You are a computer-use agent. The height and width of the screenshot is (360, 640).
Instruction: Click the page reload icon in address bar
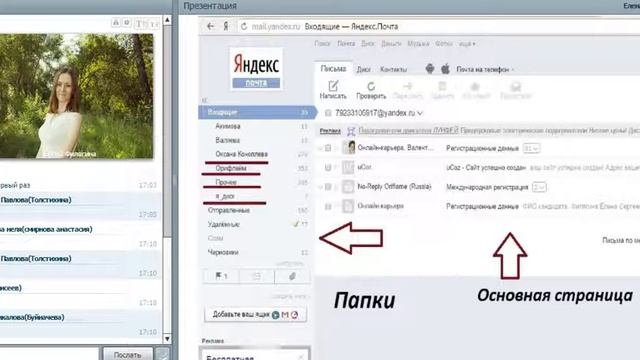244,27
